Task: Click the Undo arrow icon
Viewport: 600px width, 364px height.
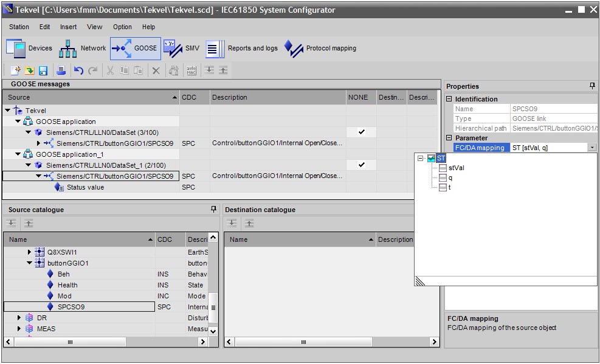Action: [78, 70]
